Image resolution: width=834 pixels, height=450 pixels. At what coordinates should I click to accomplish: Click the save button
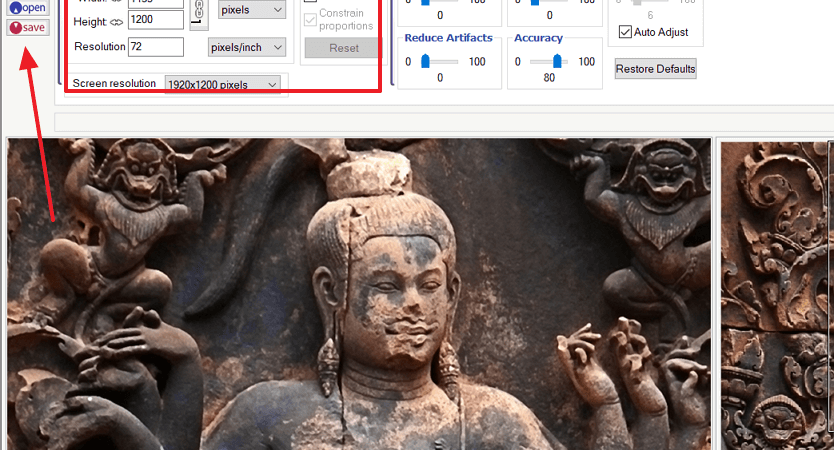click(28, 28)
